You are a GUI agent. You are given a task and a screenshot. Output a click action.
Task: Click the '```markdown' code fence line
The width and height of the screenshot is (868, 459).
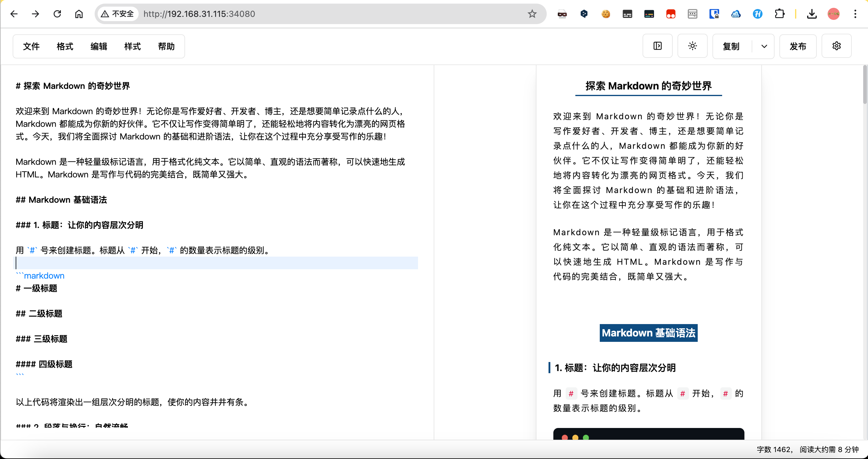40,276
